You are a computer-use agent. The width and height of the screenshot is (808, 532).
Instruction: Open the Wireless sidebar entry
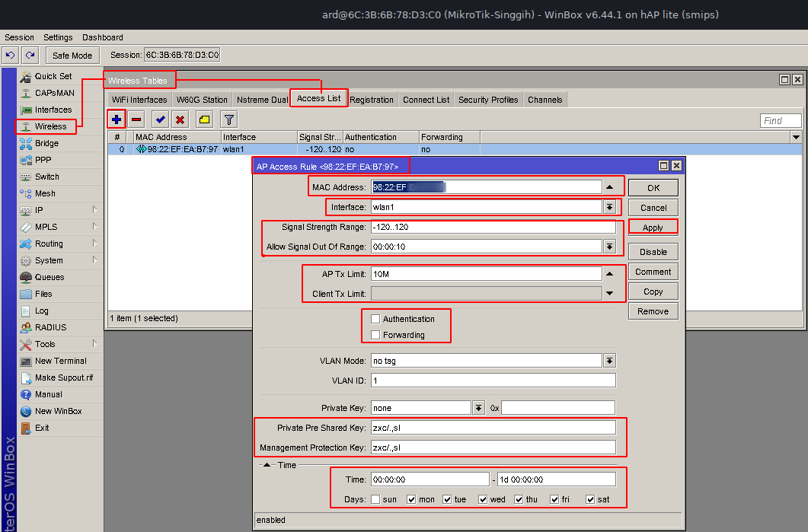(x=50, y=126)
